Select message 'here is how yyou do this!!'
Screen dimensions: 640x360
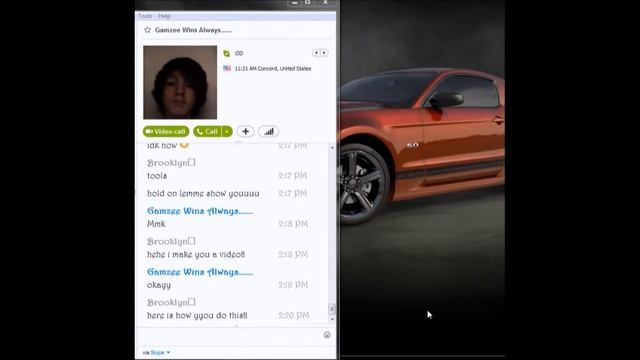[197, 315]
